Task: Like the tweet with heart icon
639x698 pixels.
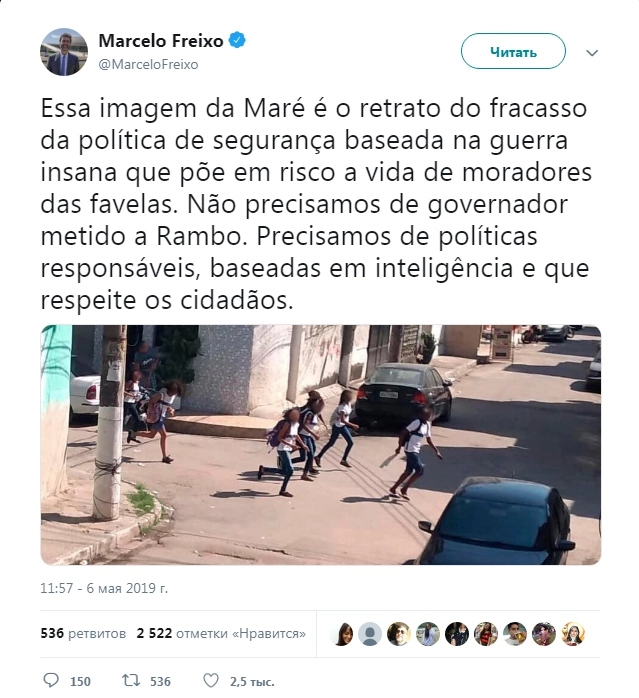Action: coord(211,680)
